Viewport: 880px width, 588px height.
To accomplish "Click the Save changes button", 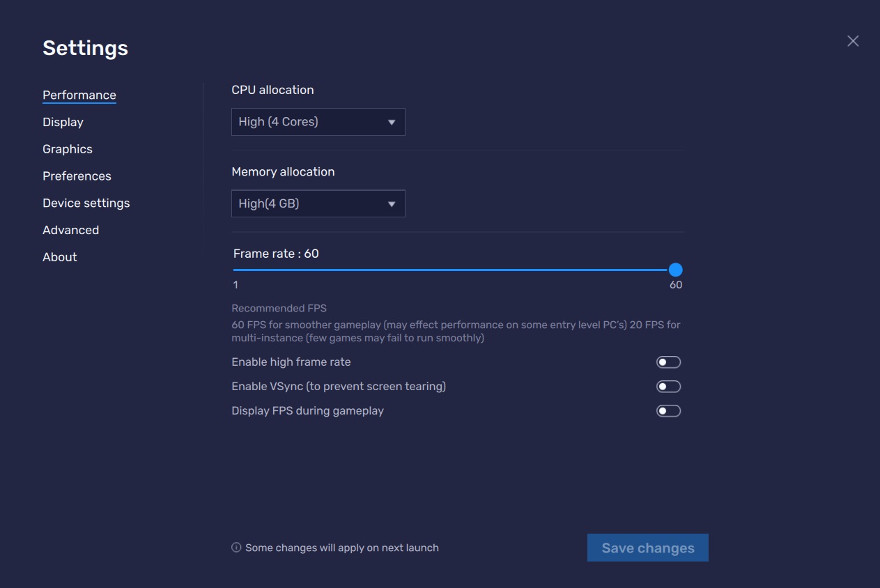I will click(x=648, y=548).
